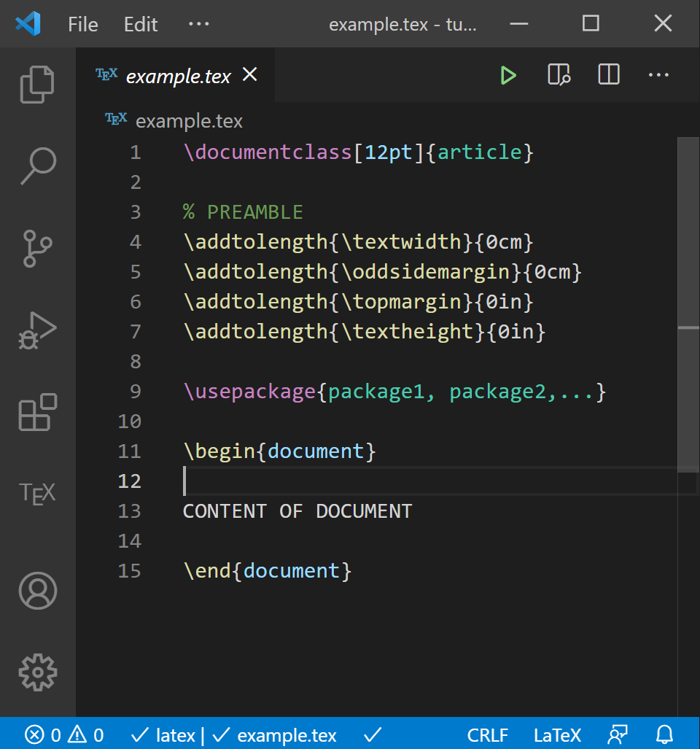
Task: Open Source Control view
Action: [x=37, y=248]
